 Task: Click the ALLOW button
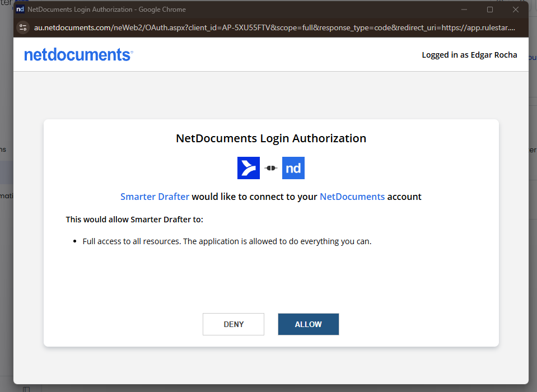point(308,324)
